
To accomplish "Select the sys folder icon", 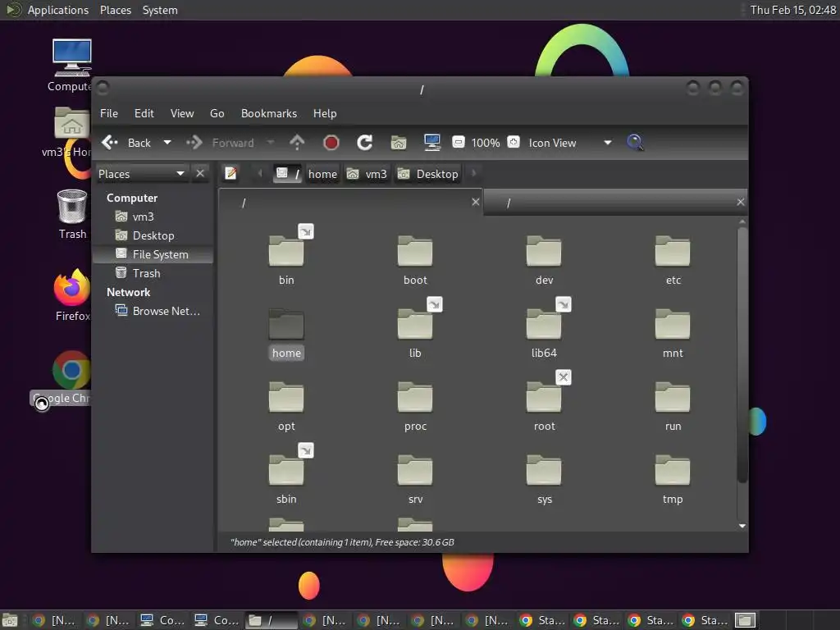I will point(544,470).
